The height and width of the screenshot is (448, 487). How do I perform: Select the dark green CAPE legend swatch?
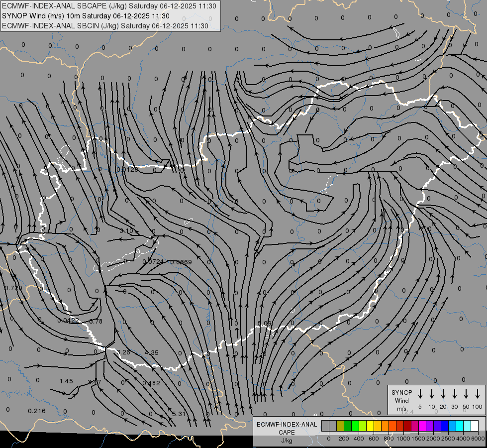point(348,426)
